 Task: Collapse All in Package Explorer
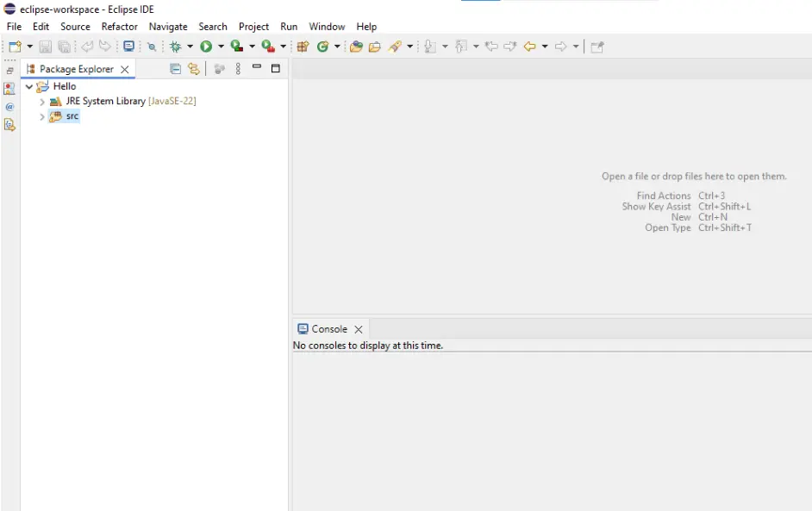click(176, 69)
